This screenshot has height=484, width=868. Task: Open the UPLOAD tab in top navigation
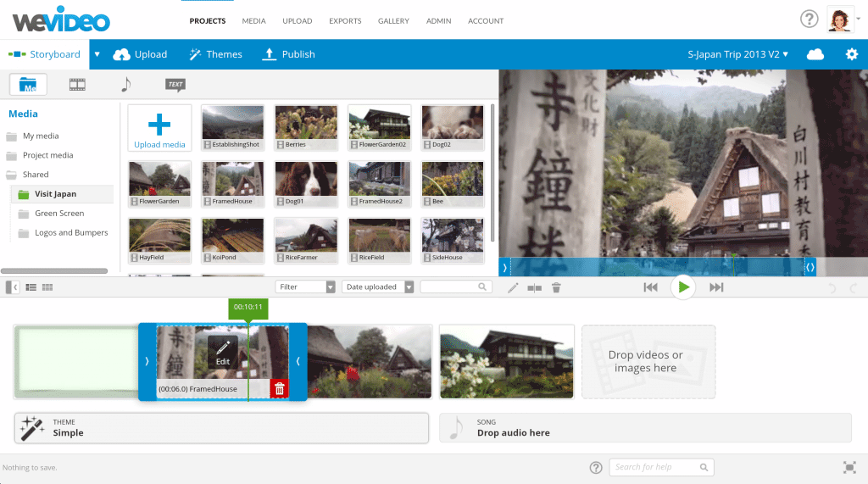[298, 21]
